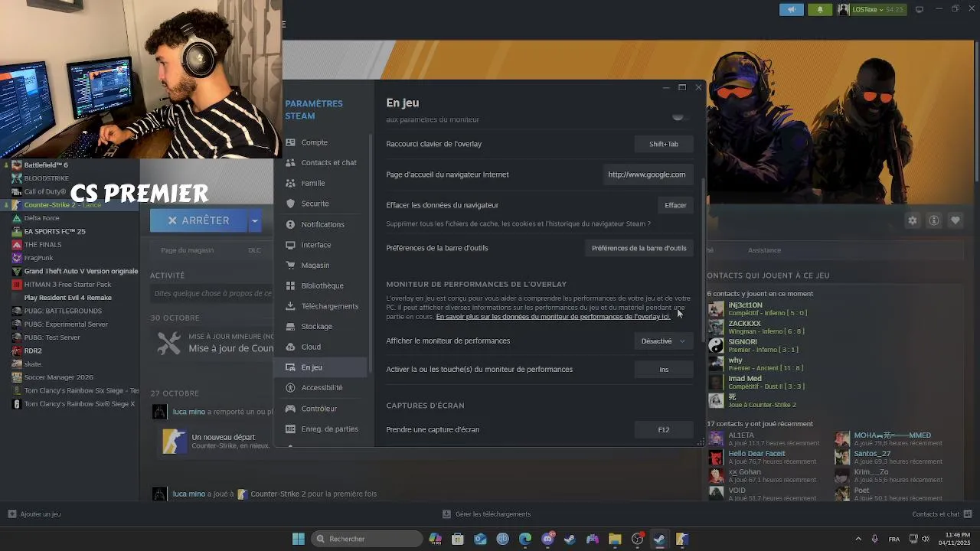Open Préférences de la barre d'outils button
This screenshot has width=980, height=551.
coord(639,248)
